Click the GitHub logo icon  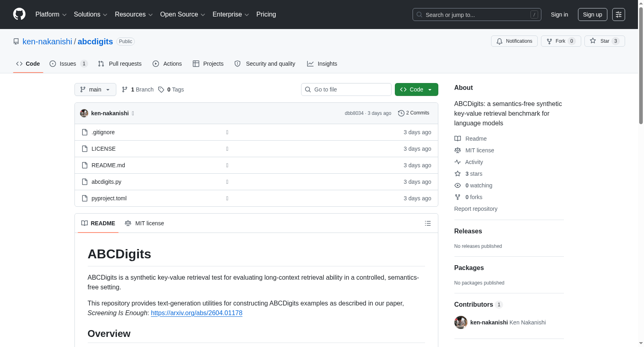pos(19,14)
